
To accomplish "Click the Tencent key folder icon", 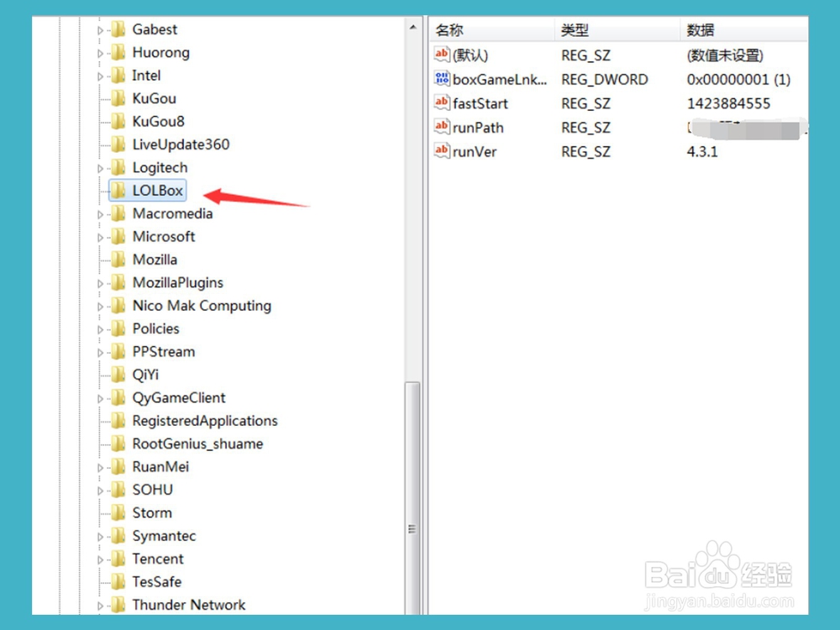I will 117,559.
